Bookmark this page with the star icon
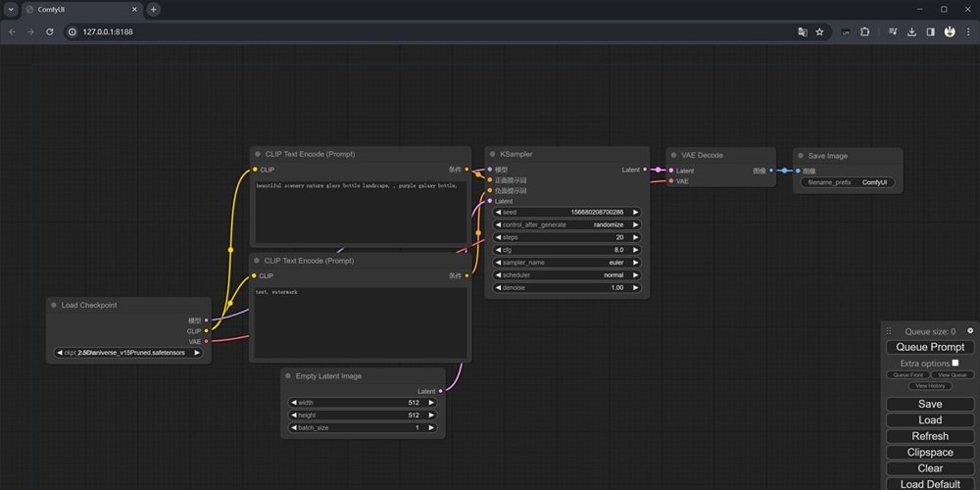Viewport: 980px width, 490px height. 819,32
